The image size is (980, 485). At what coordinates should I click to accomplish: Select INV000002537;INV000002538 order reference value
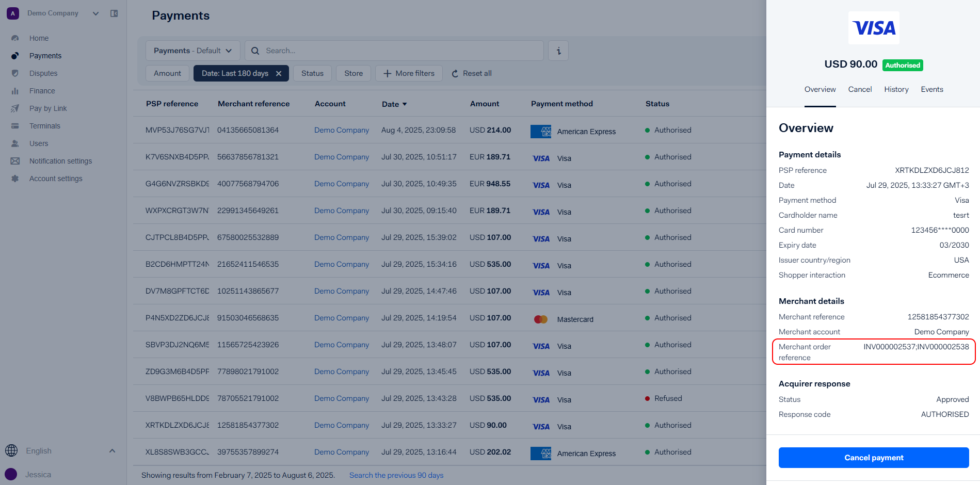[916, 347]
